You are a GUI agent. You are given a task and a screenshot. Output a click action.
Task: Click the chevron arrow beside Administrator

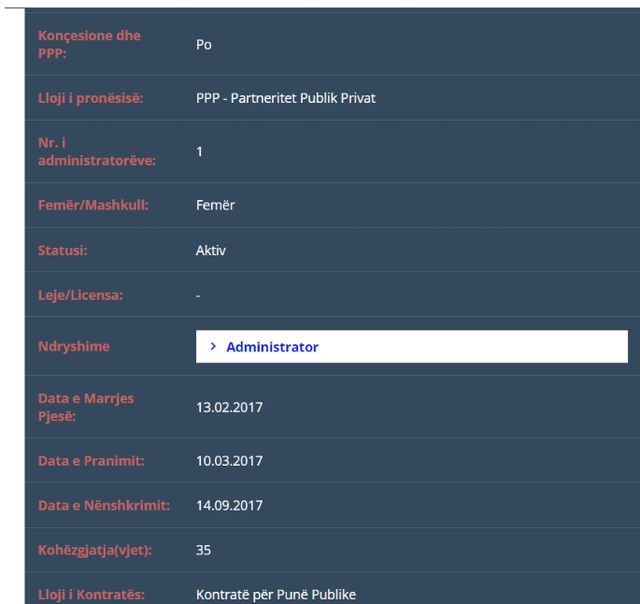tap(213, 347)
